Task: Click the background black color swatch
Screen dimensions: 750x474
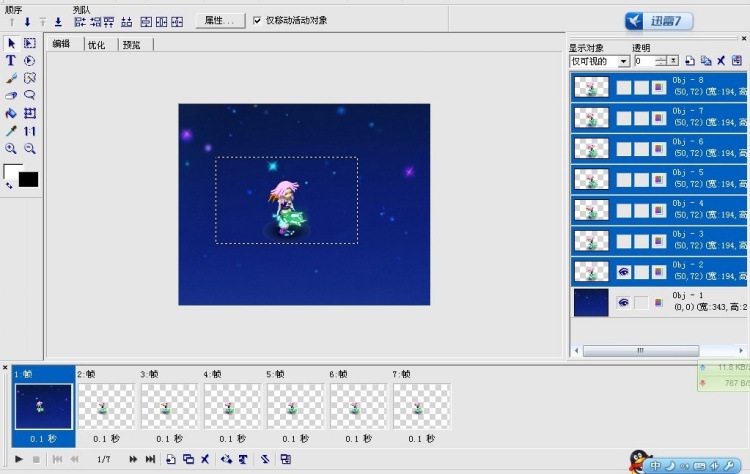Action: 29,180
